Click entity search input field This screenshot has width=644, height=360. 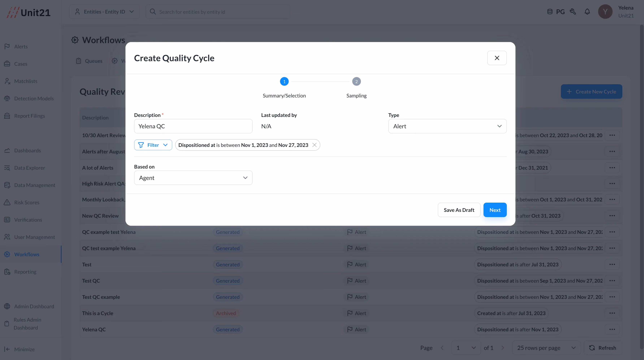[x=218, y=12]
